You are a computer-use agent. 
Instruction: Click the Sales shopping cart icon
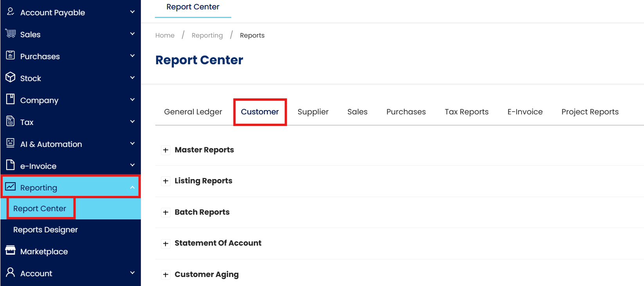coord(11,34)
